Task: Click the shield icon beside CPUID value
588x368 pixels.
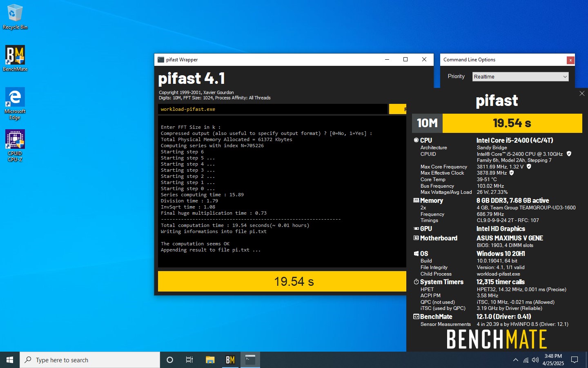Action: 569,154
